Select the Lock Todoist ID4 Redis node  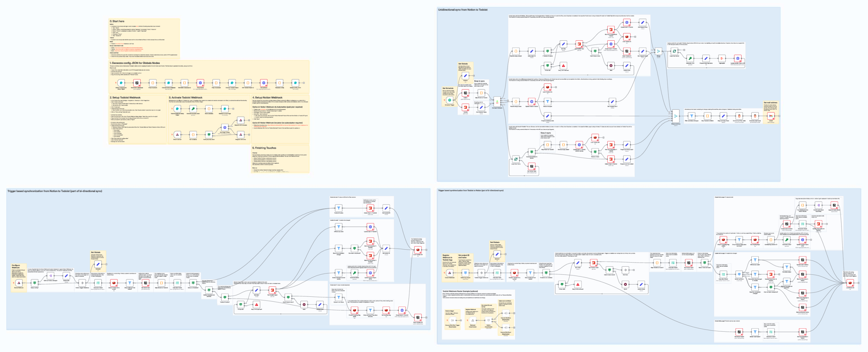point(418,250)
